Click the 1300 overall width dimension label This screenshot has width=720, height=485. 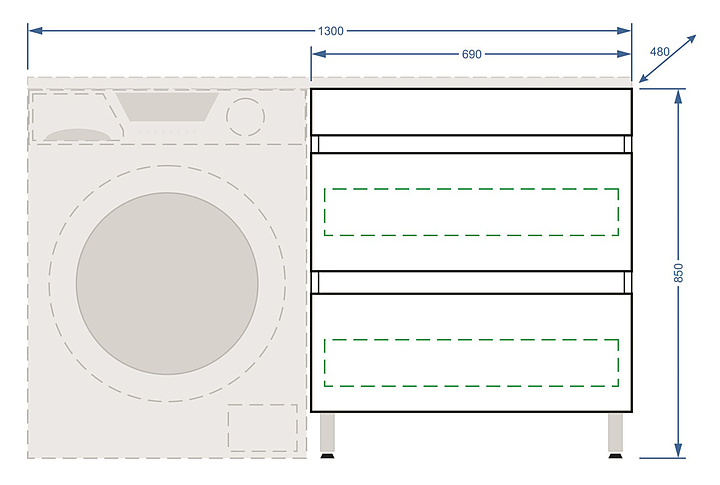330,31
